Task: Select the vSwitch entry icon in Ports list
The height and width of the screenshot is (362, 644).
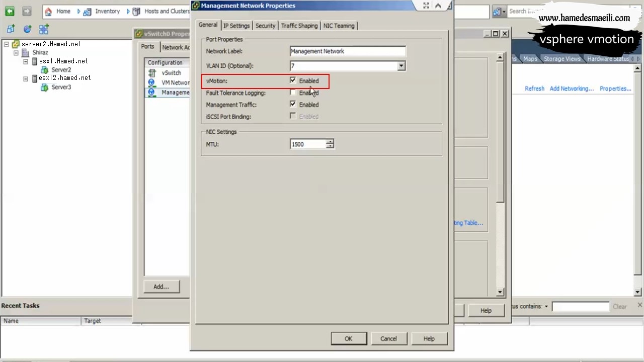Action: pos(151,73)
